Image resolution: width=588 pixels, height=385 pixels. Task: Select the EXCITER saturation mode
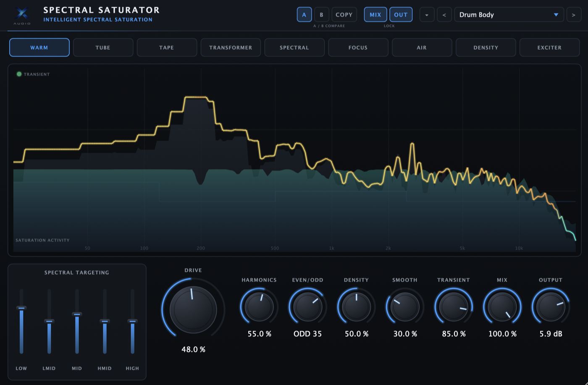click(x=549, y=47)
